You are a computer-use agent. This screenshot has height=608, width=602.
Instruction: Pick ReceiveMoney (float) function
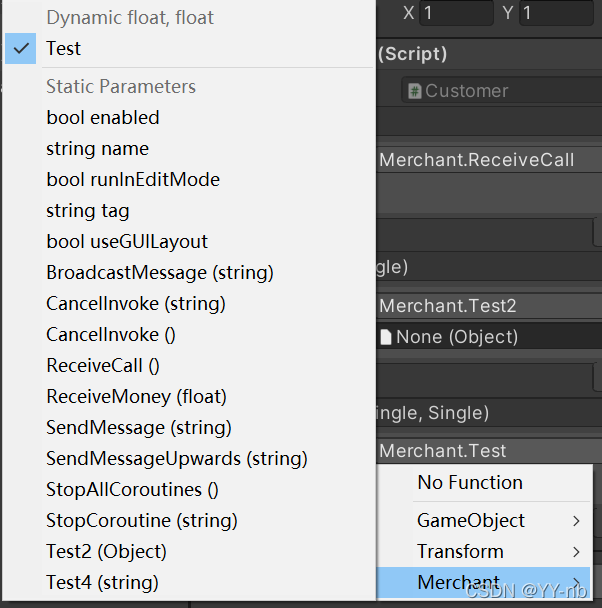tap(136, 396)
